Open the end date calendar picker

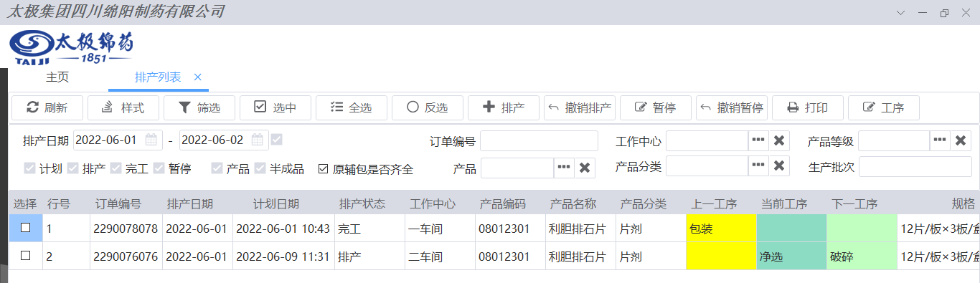(x=258, y=140)
